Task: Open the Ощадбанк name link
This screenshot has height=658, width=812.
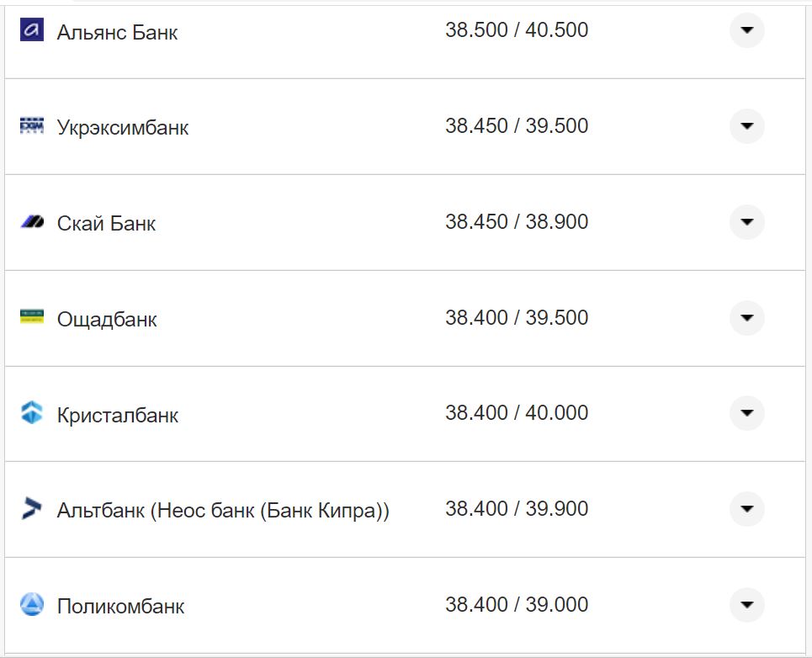Action: 107,320
